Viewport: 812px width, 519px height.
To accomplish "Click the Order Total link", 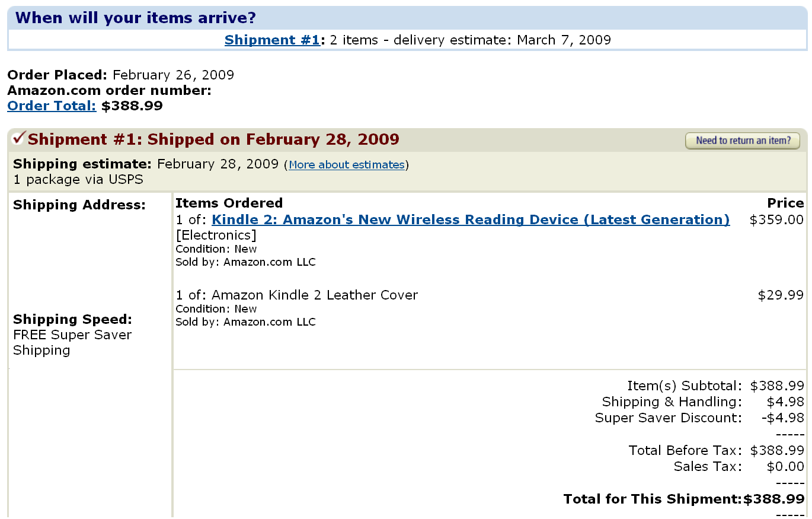I will point(52,106).
